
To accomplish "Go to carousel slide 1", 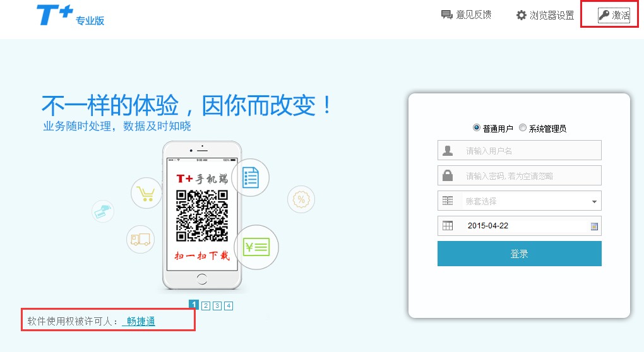I will click(194, 305).
